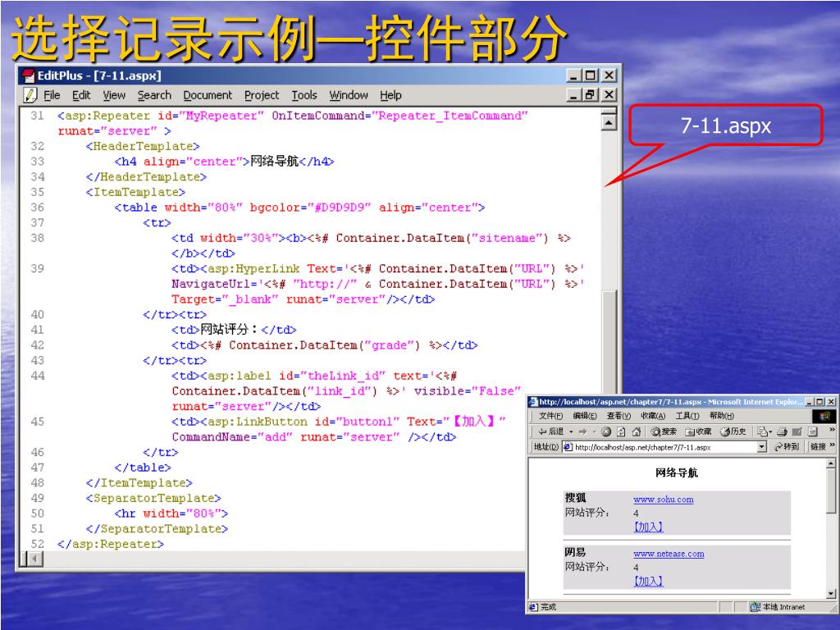Screen dimensions: 840x630
Task: Open EditPlus Project menu
Action: pyautogui.click(x=262, y=95)
